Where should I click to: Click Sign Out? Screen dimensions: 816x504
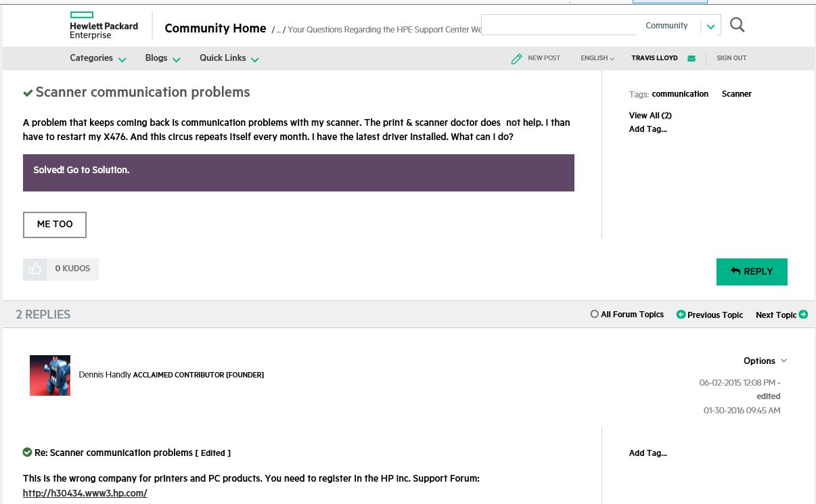pyautogui.click(x=731, y=58)
